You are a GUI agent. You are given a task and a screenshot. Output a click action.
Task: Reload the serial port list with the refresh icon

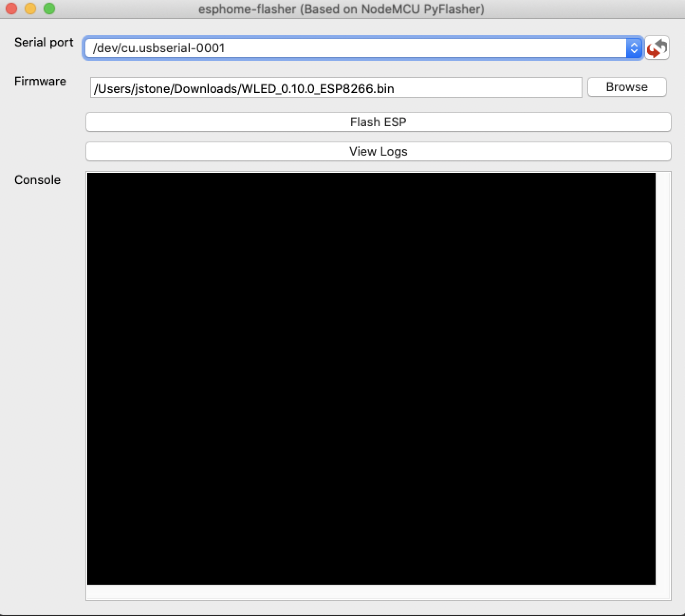[657, 48]
